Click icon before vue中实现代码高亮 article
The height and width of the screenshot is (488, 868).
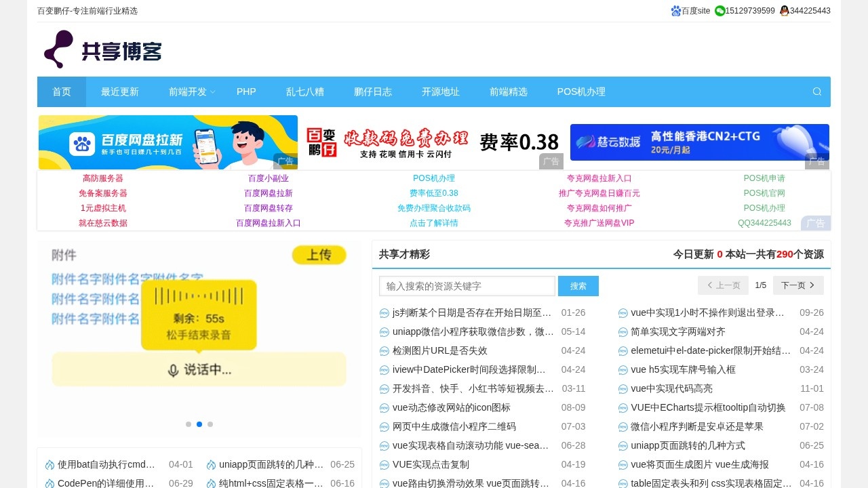coord(623,389)
